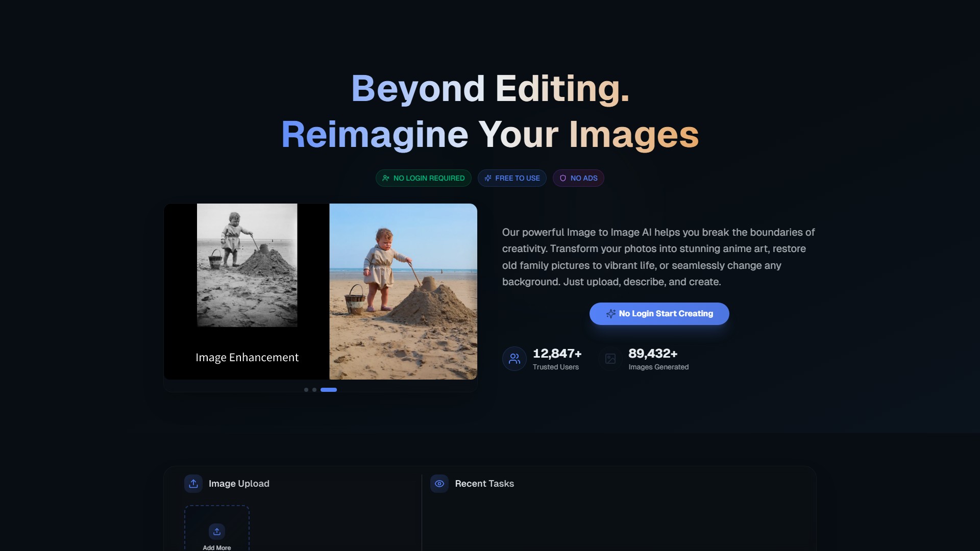Open the black-and-white original beach photo

(x=247, y=265)
